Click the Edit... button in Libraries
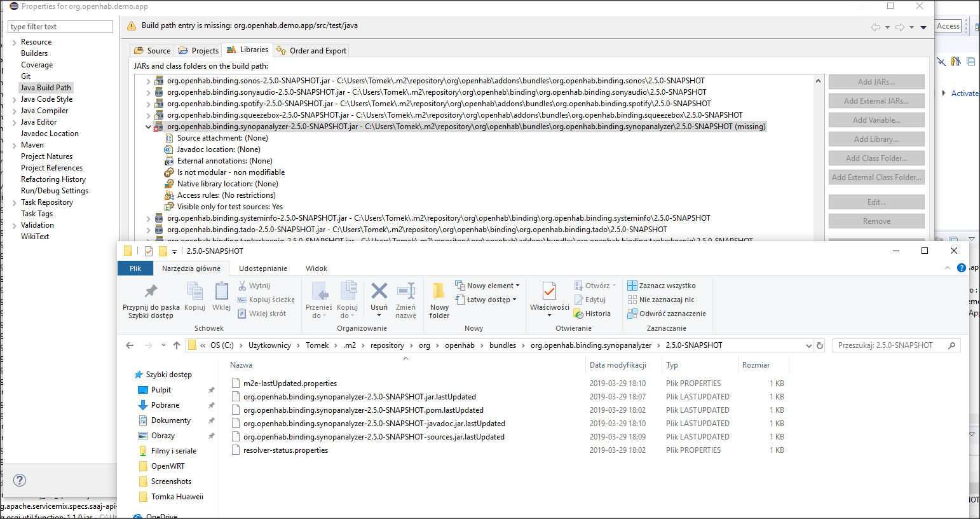The height and width of the screenshot is (519, 980). pyautogui.click(x=876, y=202)
